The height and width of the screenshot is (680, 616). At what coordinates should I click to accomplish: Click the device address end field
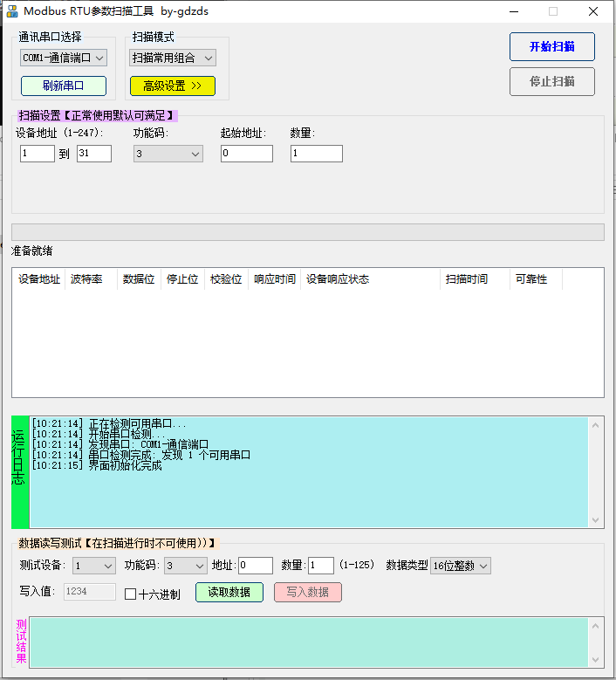click(94, 154)
